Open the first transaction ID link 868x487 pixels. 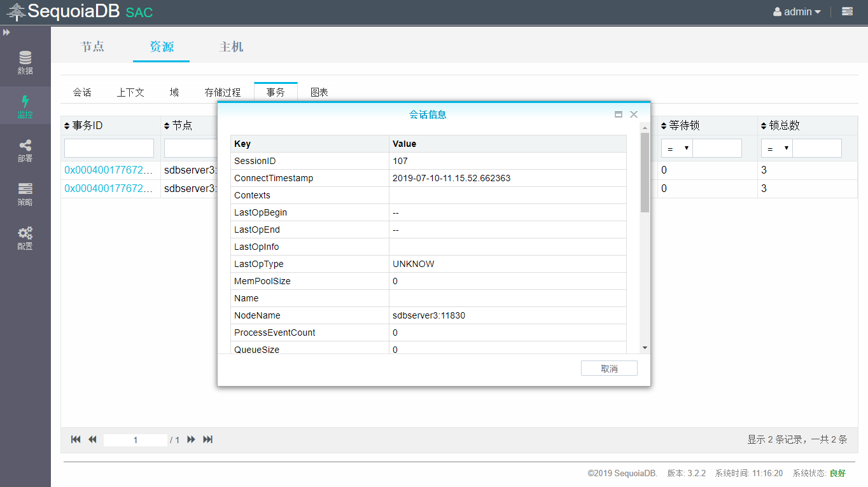tap(108, 170)
